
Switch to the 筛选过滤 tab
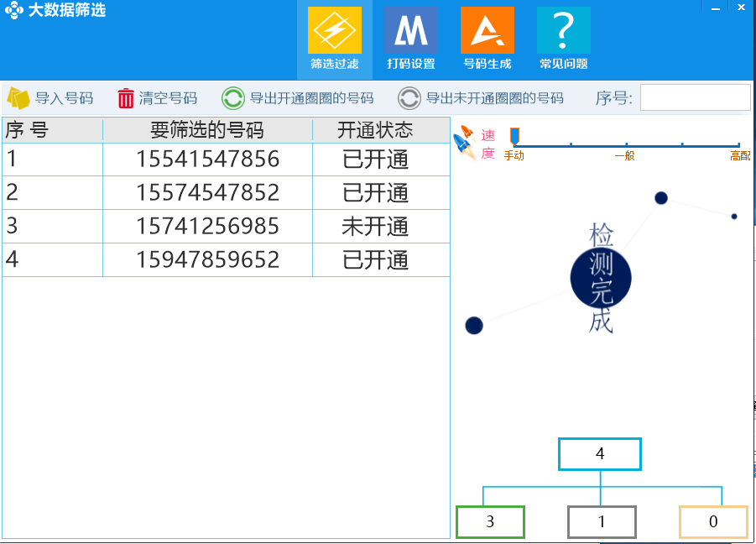(x=334, y=38)
